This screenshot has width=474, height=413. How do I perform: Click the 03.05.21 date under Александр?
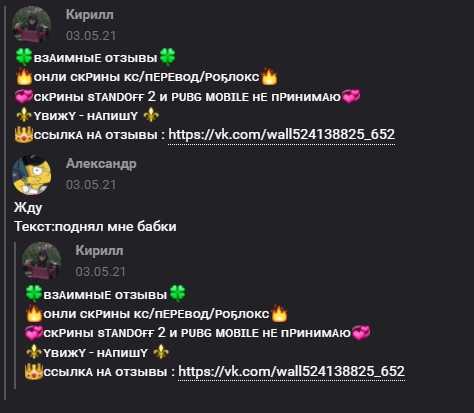point(91,185)
